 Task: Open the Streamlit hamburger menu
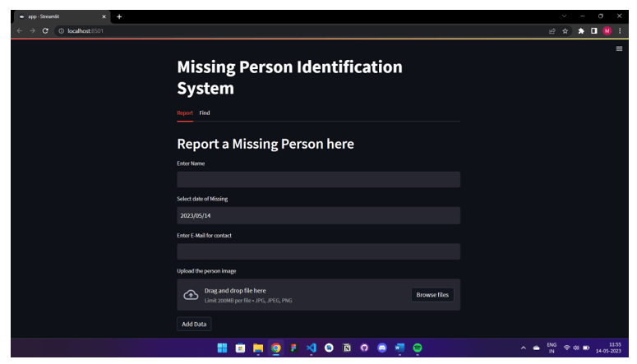[x=619, y=49]
